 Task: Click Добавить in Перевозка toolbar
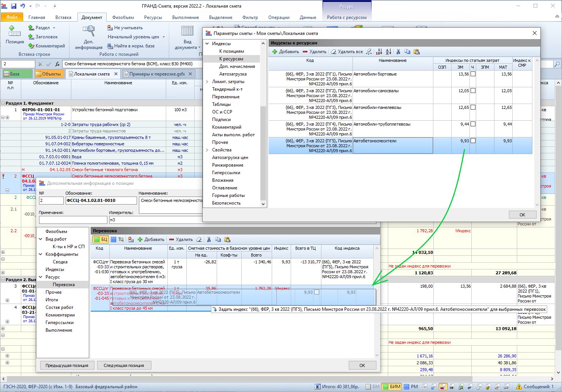click(x=151, y=239)
